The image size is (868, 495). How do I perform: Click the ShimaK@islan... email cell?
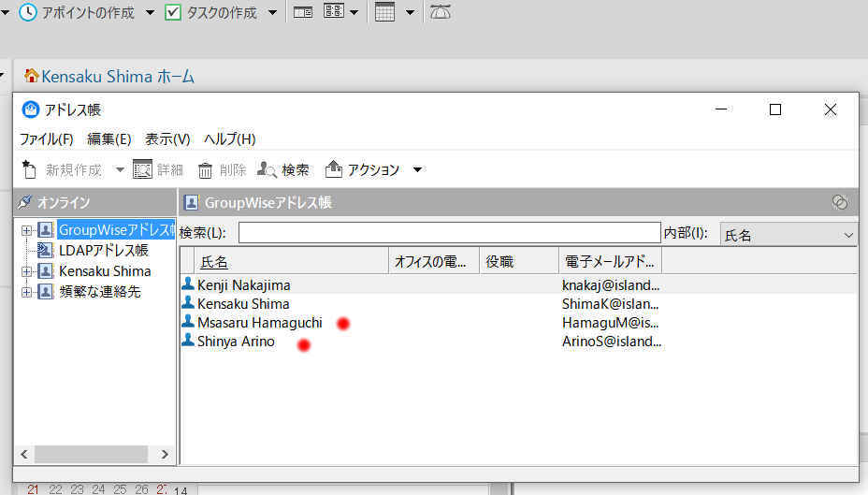pos(610,304)
